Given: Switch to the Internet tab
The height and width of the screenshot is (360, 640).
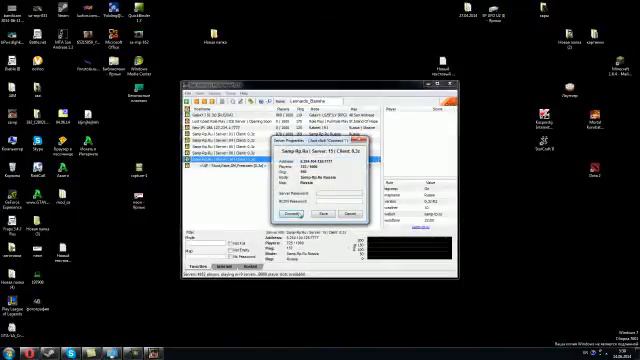Looking at the screenshot, I should [x=224, y=267].
